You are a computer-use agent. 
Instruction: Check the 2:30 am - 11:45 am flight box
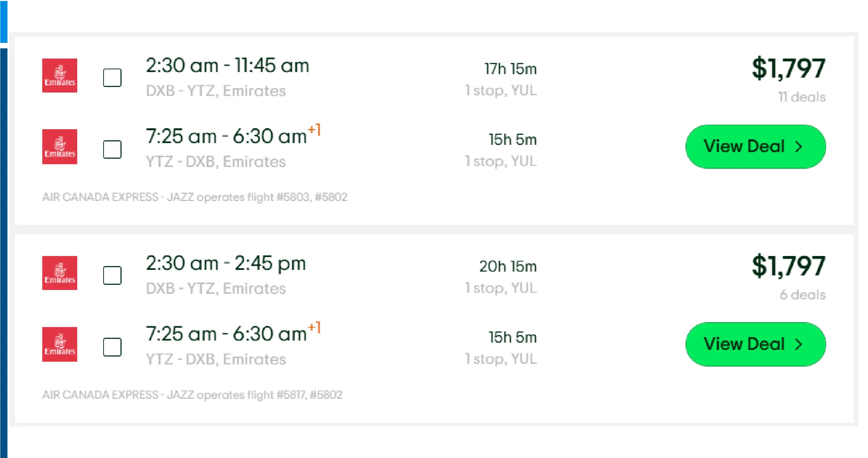point(112,78)
